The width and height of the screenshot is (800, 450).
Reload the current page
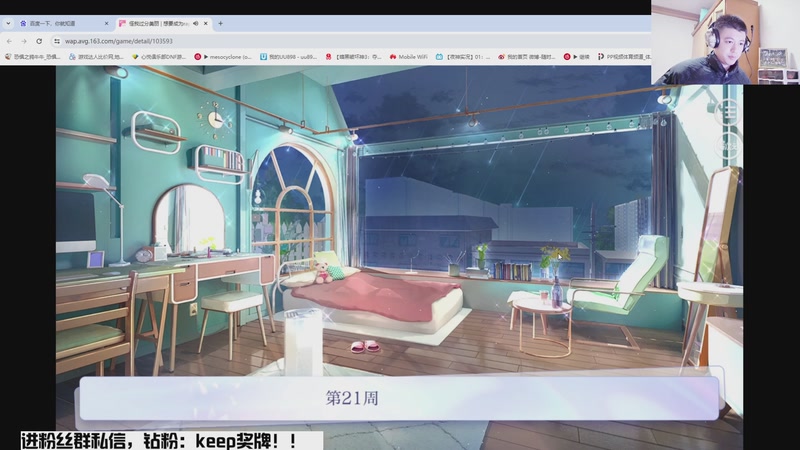point(39,41)
